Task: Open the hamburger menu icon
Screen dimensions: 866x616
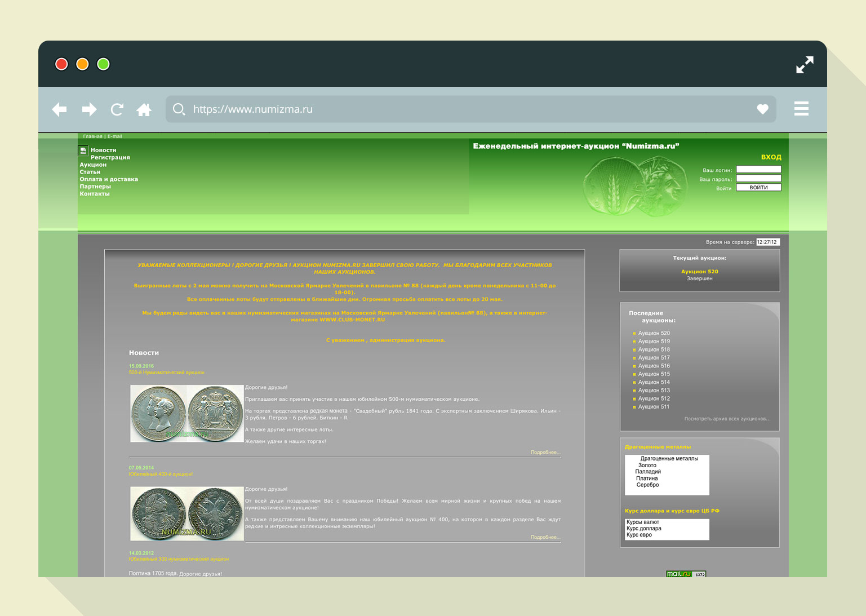Action: coord(801,109)
